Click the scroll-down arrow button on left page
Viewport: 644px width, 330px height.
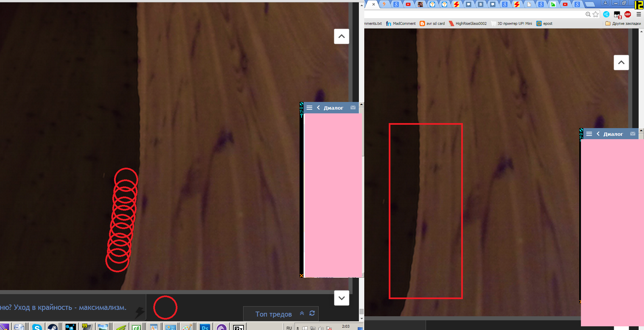341,298
